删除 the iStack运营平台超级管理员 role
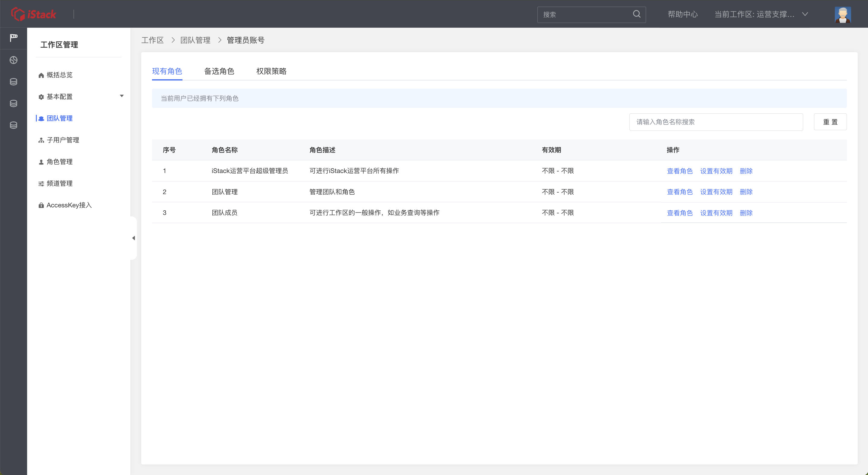The height and width of the screenshot is (475, 868). point(746,171)
